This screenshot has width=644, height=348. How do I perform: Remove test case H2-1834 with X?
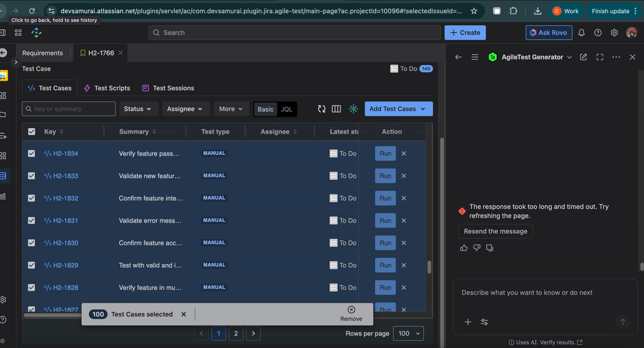pos(404,153)
